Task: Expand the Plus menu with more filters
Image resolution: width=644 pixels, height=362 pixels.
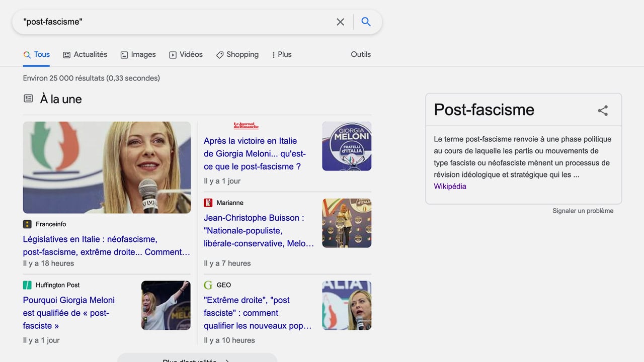Action: (281, 54)
